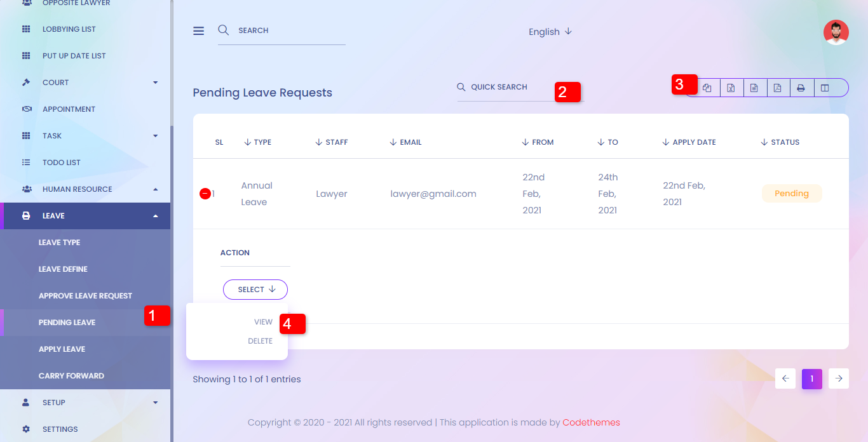
Task: Print the pending leave table
Action: pyautogui.click(x=801, y=88)
